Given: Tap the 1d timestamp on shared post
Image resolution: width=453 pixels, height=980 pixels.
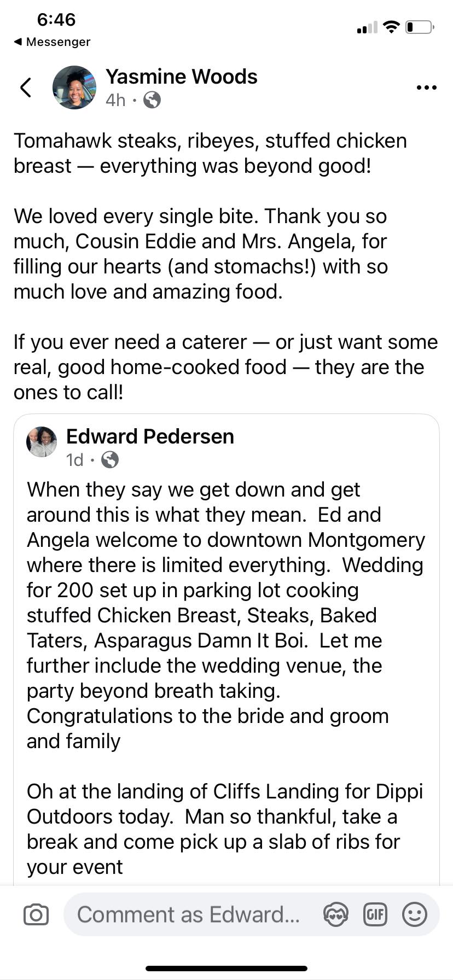Looking at the screenshot, I should pyautogui.click(x=75, y=460).
